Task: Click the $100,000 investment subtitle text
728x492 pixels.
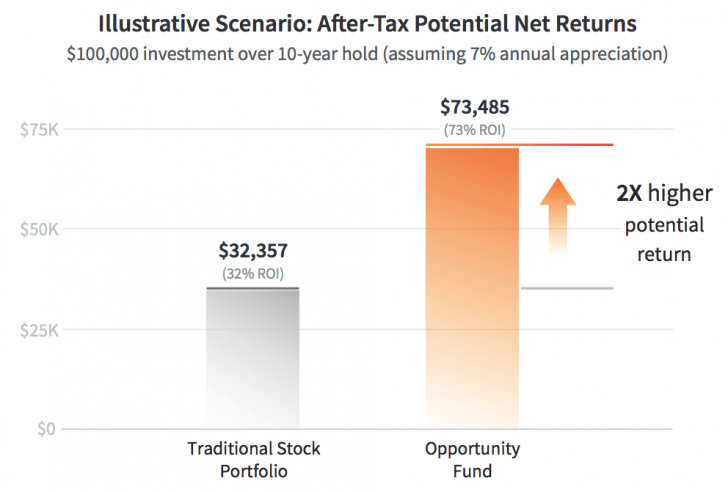Action: 363,50
